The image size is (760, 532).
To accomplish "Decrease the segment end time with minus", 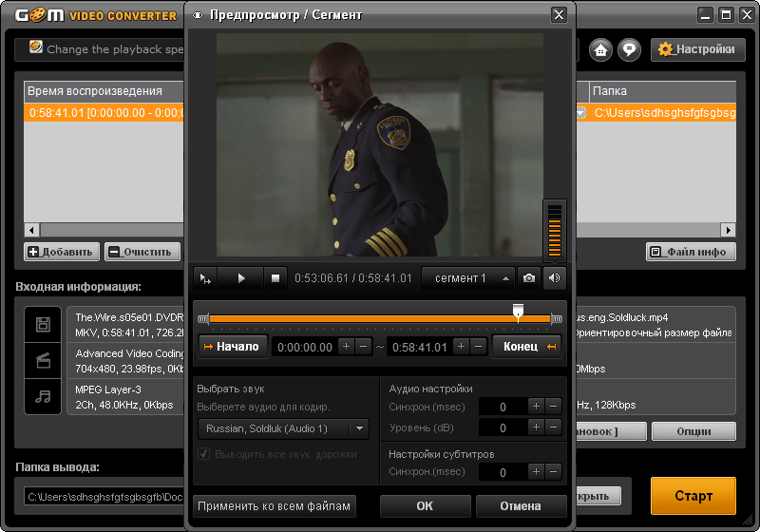I will [479, 347].
